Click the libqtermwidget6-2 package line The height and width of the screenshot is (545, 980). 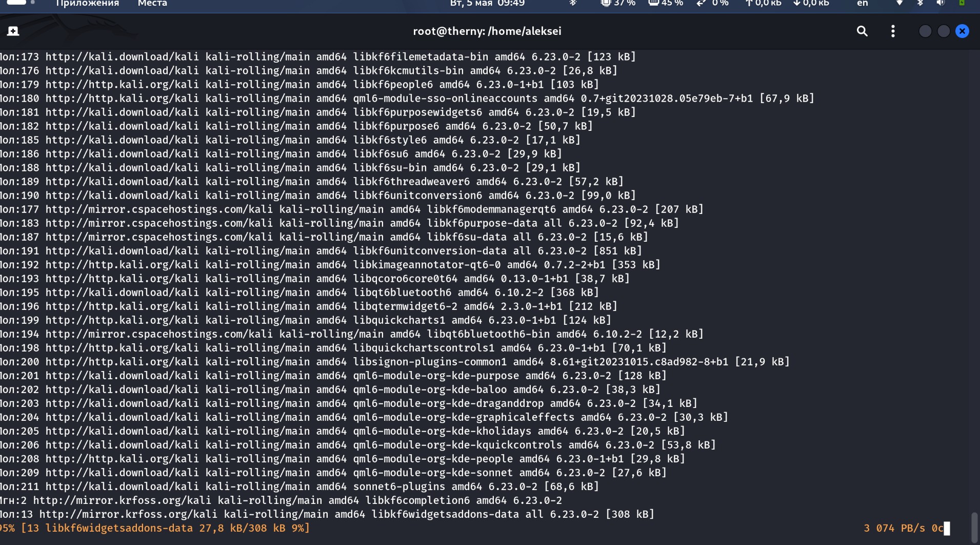[309, 306]
